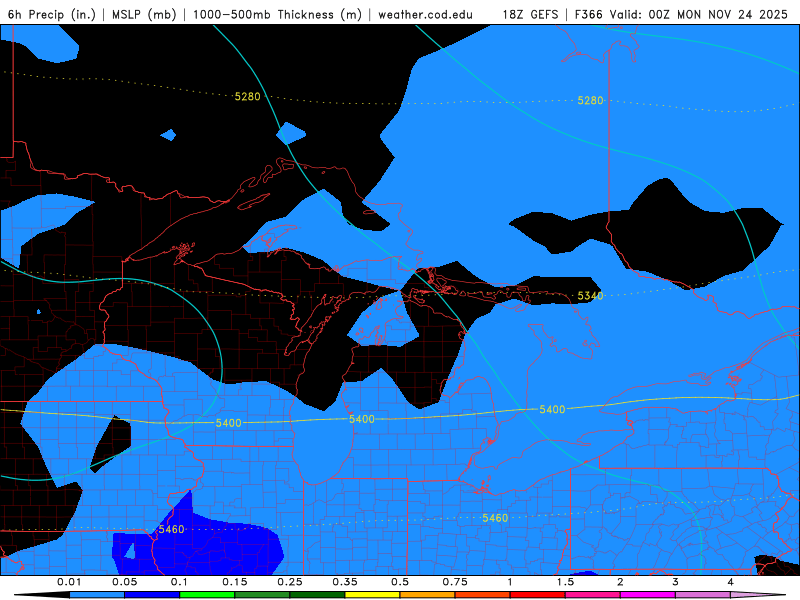
Task: Click the 'F366' forecast hour text
Action: (589, 14)
